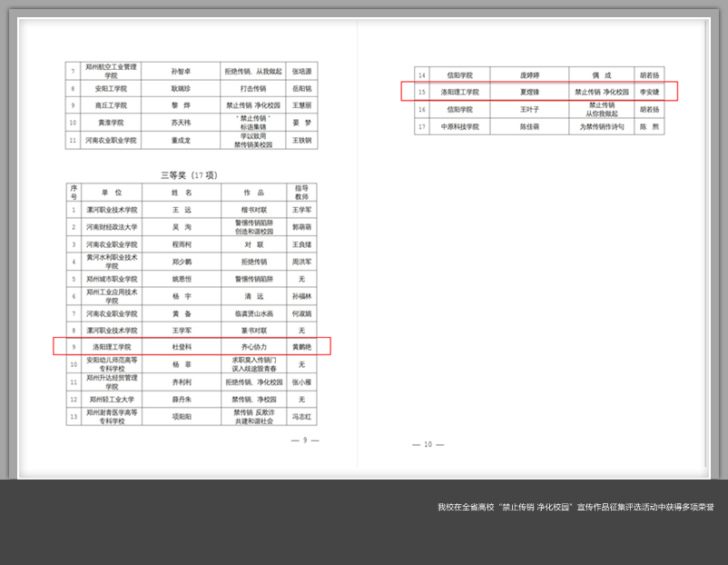Click the 三等奖 (17项) section heading

coord(189,174)
